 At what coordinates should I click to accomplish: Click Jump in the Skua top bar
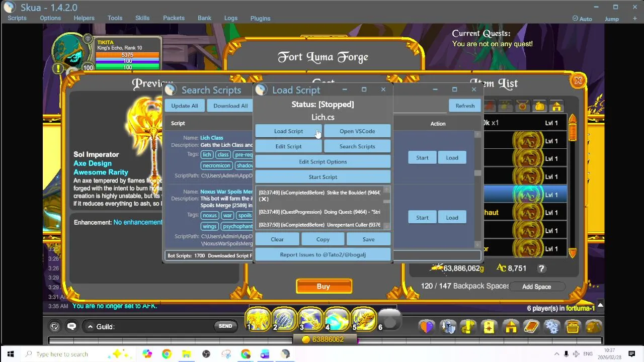coord(612,19)
